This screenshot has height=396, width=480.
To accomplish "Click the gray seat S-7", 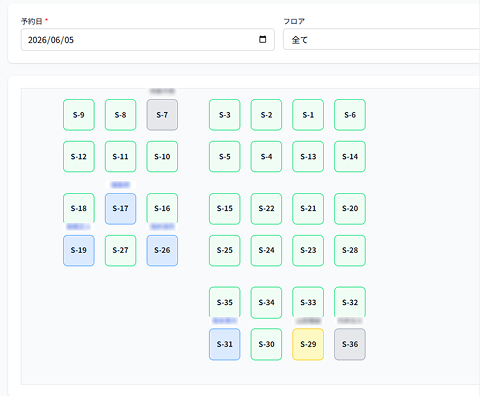I will tap(162, 115).
